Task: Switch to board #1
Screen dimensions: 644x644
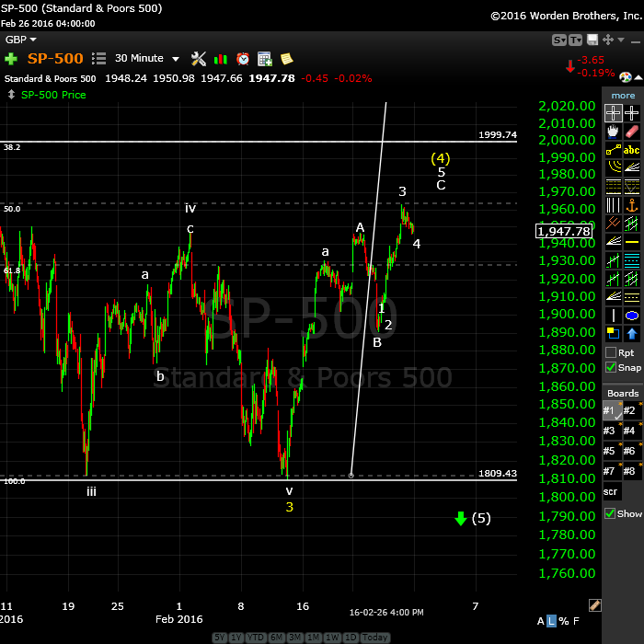Action: (x=612, y=410)
